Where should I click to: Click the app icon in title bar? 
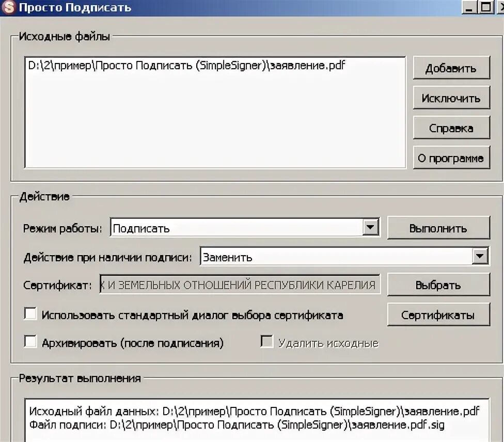8,7
